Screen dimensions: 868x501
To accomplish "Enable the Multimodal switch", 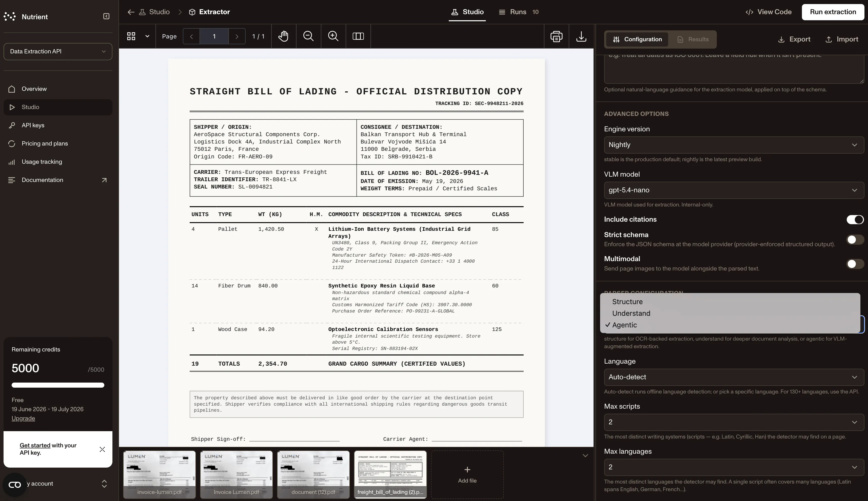I will click(855, 264).
